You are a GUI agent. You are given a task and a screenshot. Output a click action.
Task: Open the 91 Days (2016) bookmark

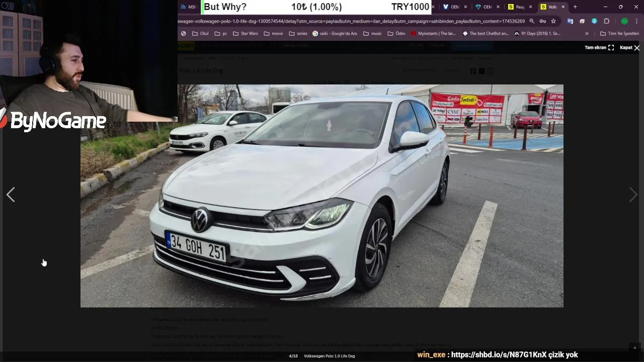tap(537, 34)
